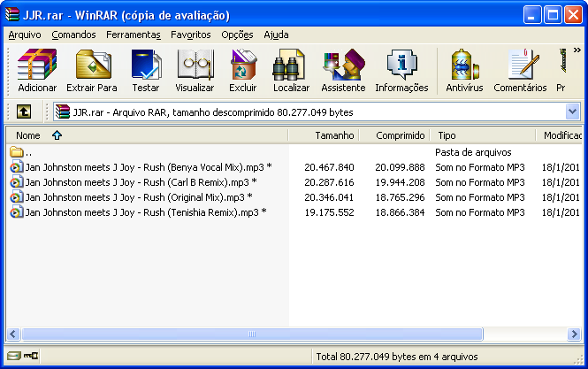Viewport: 588px width, 369px height.
Task: Go up one folder level button
Action: click(24, 112)
